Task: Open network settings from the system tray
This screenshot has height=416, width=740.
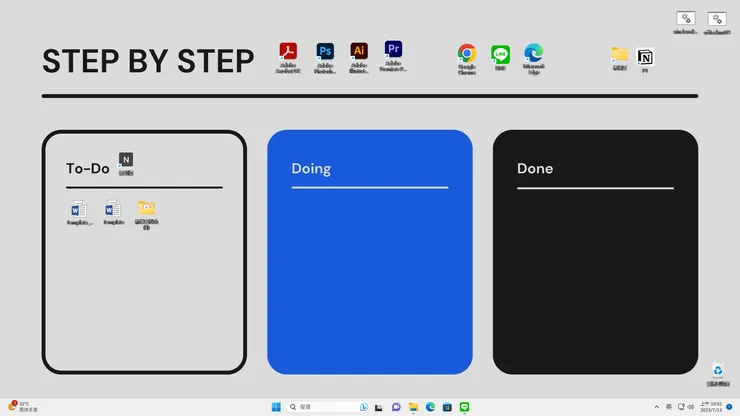Action: coord(681,407)
